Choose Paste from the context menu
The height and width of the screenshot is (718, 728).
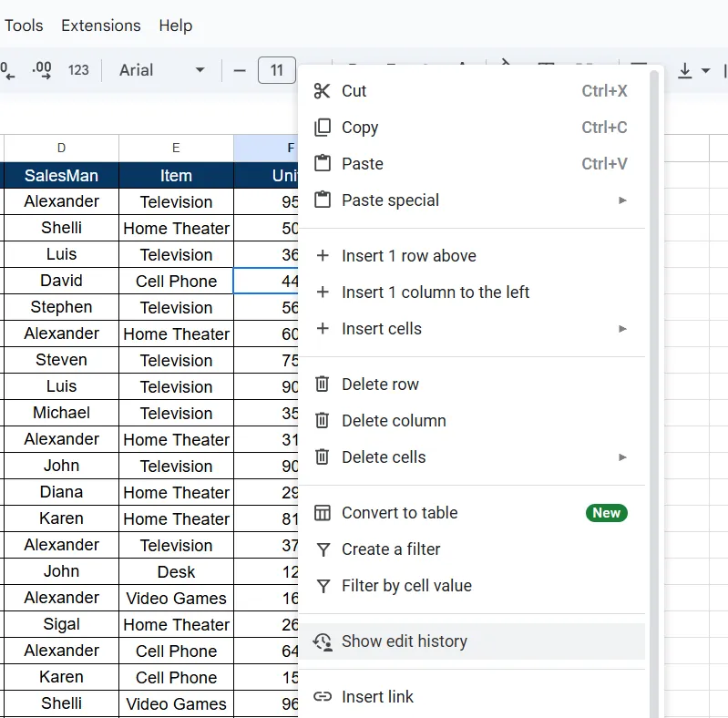click(471, 163)
